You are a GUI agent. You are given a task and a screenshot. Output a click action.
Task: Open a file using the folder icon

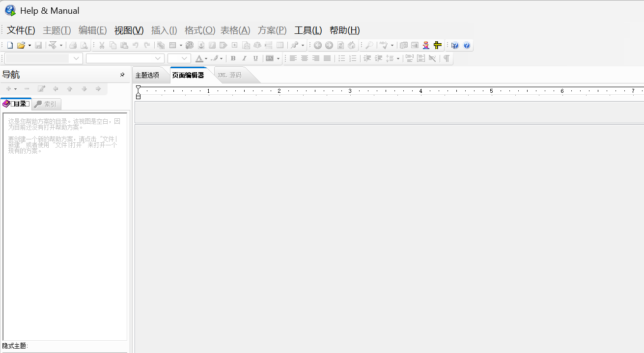pyautogui.click(x=21, y=45)
